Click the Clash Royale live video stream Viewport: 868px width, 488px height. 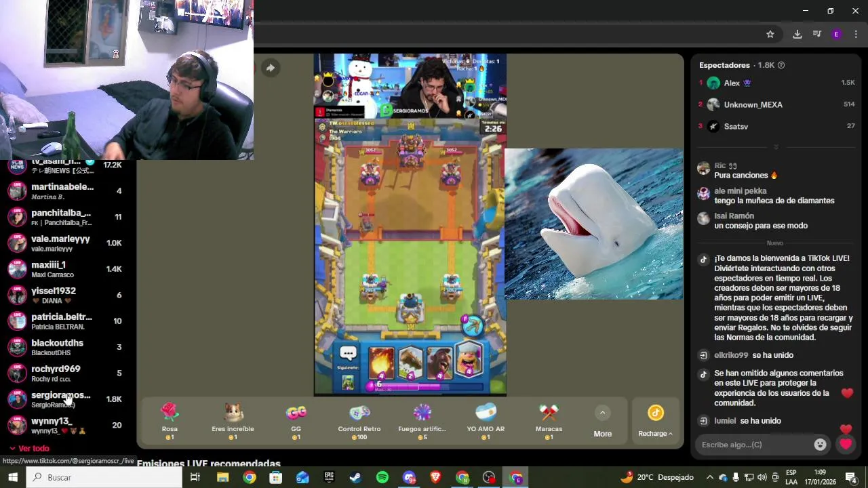pyautogui.click(x=410, y=224)
